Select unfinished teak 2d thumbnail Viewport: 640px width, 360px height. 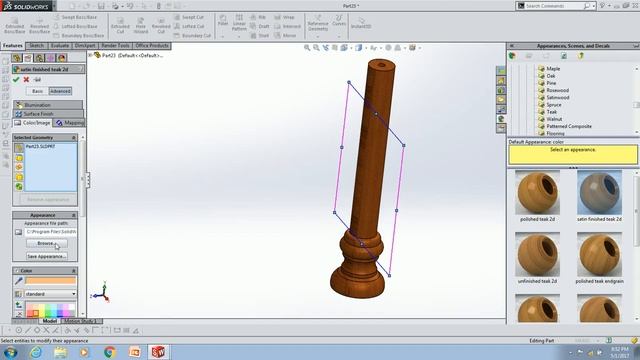537,255
